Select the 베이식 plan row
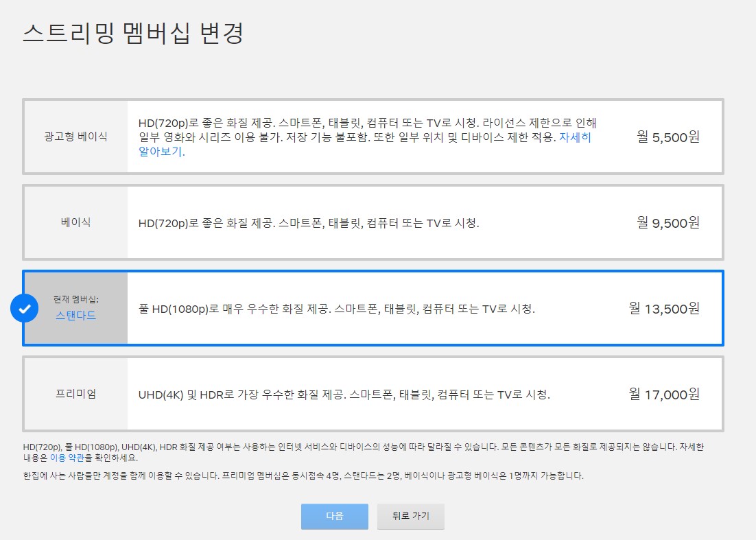 377,223
